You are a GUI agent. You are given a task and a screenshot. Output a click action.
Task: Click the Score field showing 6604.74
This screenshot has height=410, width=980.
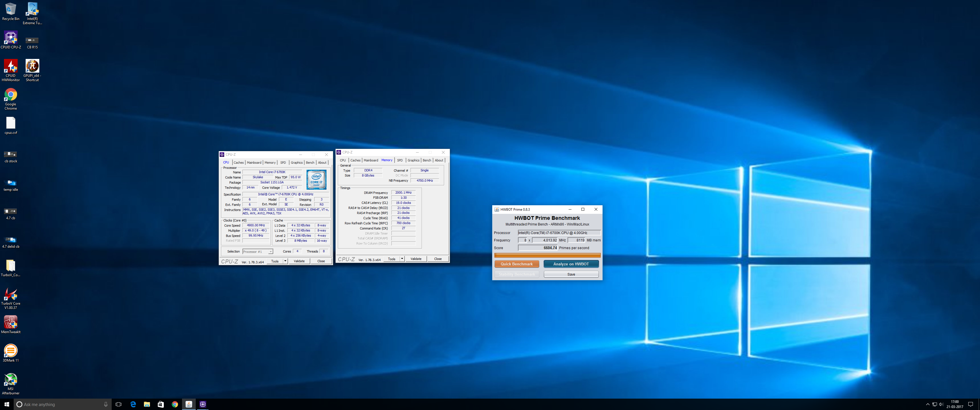point(538,248)
